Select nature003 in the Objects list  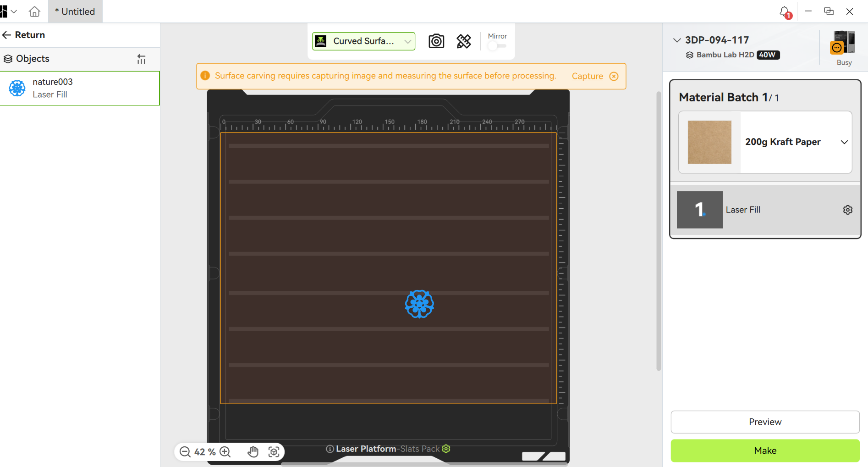point(80,88)
